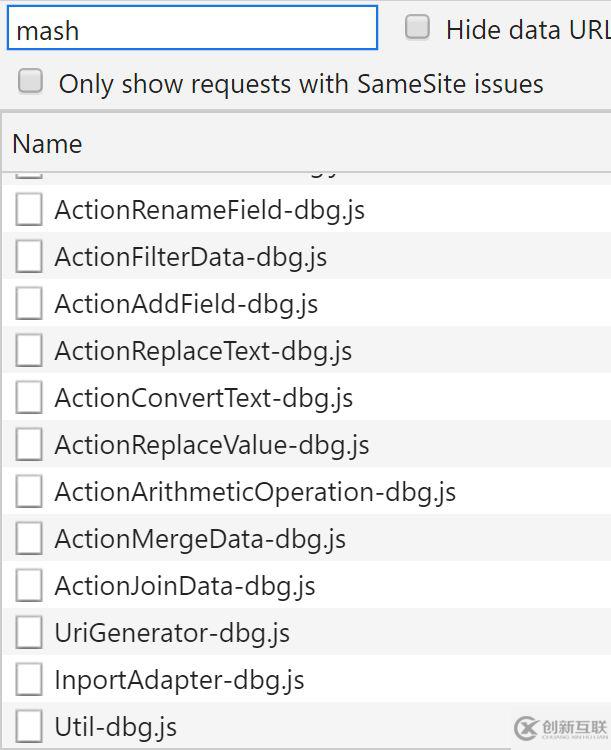Click the file icon beside ActionReplaceText-dbg.js
The image size is (611, 750).
[29, 351]
